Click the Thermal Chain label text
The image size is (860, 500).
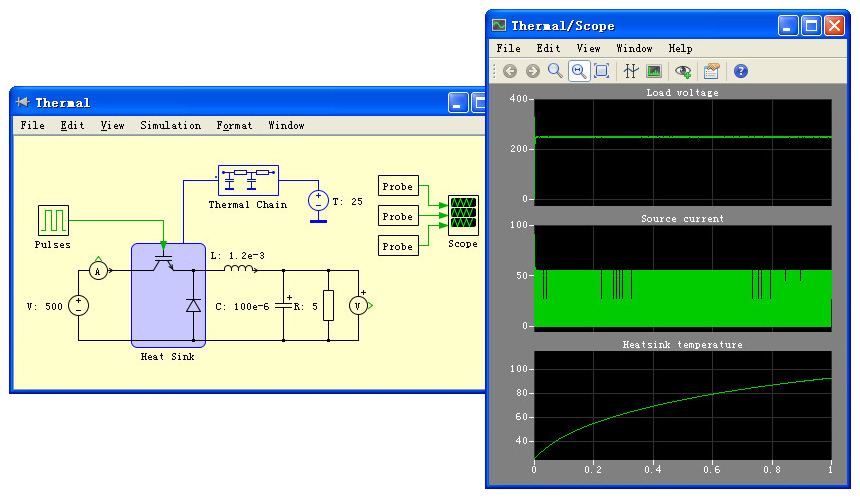[248, 204]
